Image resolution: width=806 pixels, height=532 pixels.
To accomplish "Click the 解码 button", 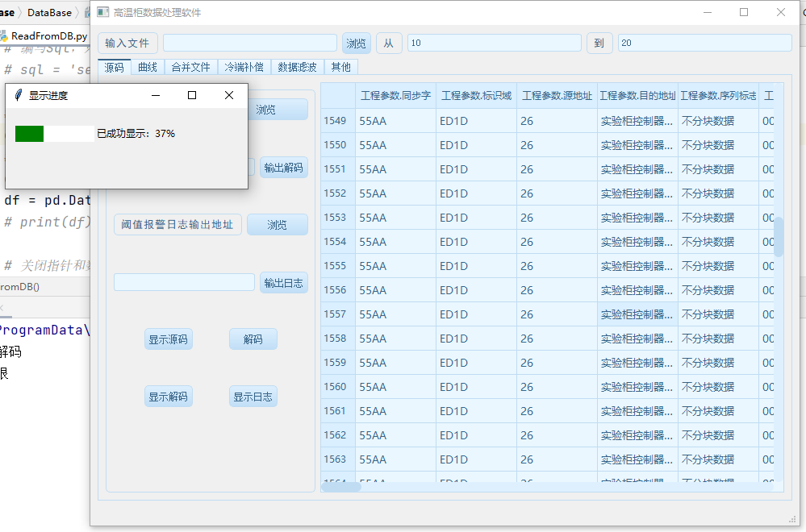I will [x=253, y=339].
